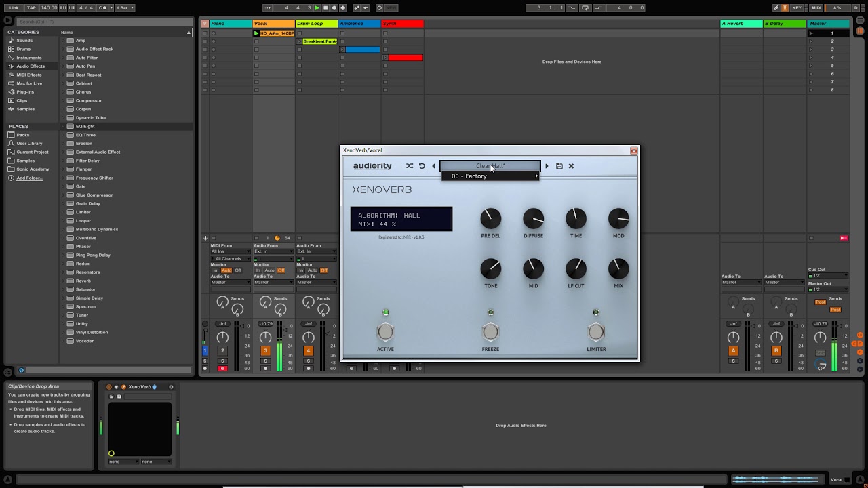868x488 pixels.
Task: Open Packs in Places
Action: click(23, 135)
